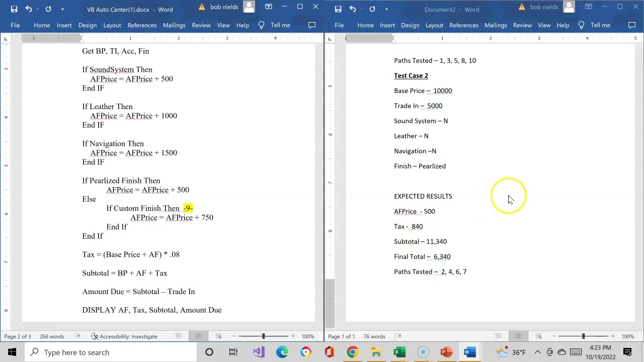
Task: Switch VB Auto Center to Print Layout view
Action: pos(198,336)
